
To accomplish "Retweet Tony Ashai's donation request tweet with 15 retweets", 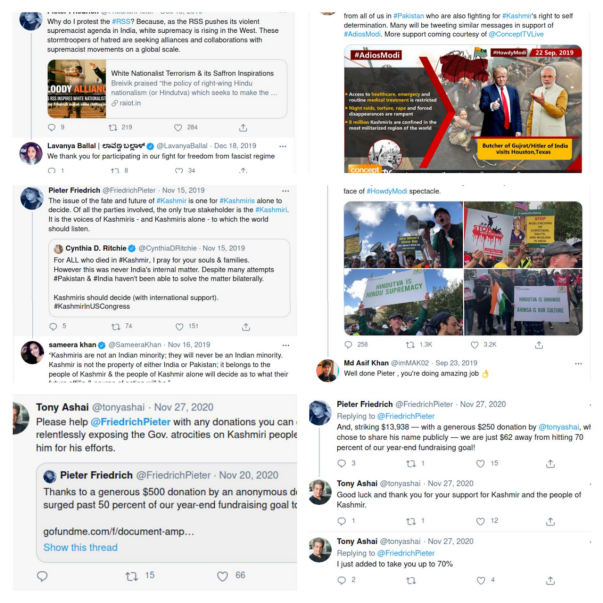I will [132, 576].
